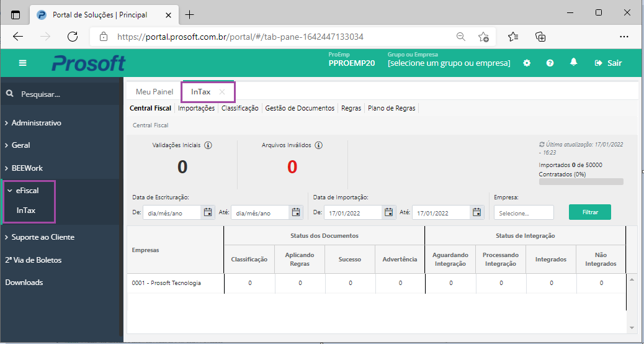The image size is (644, 344).
Task: Open Plano de Regras menu
Action: pos(391,108)
